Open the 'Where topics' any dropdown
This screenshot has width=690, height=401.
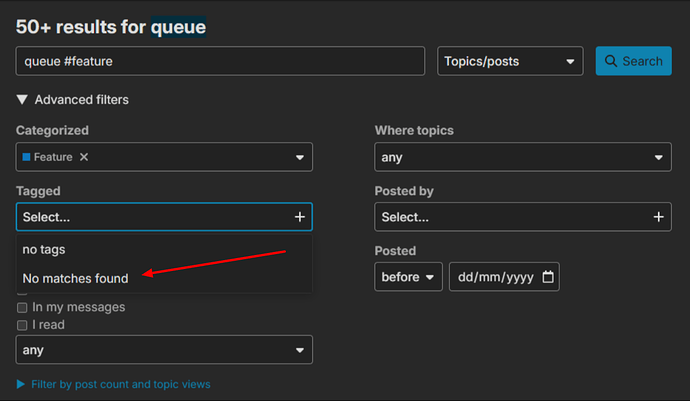(523, 157)
